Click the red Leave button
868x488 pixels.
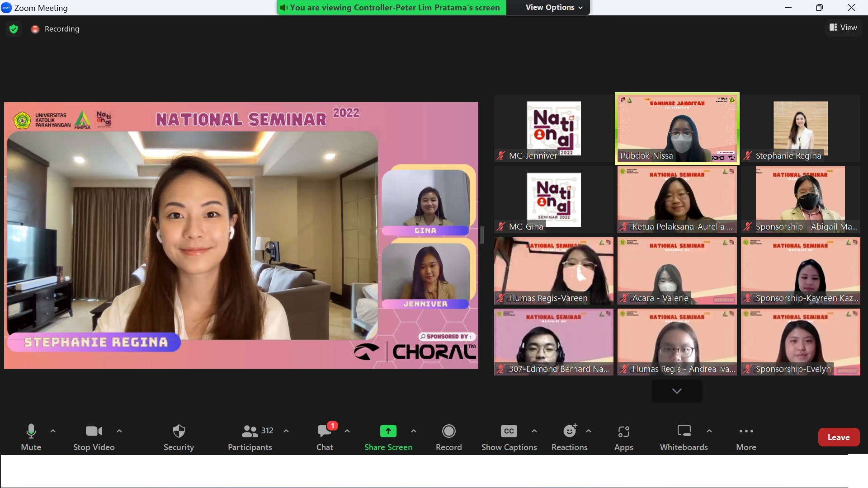click(x=838, y=437)
